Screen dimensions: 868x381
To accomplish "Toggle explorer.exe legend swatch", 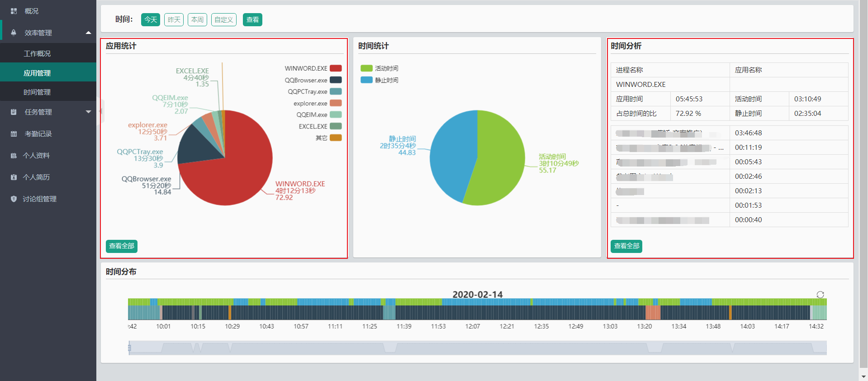I will pyautogui.click(x=336, y=103).
